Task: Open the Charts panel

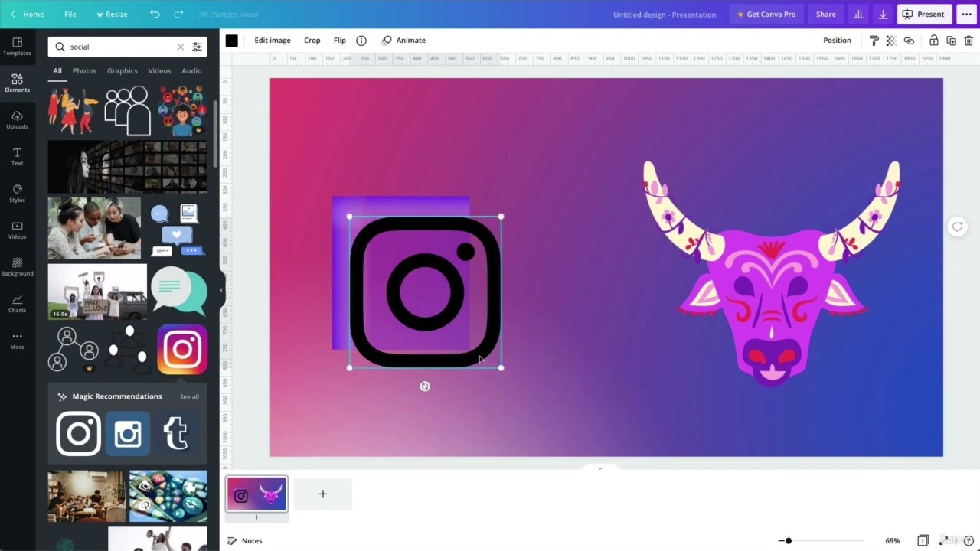Action: coord(17,303)
